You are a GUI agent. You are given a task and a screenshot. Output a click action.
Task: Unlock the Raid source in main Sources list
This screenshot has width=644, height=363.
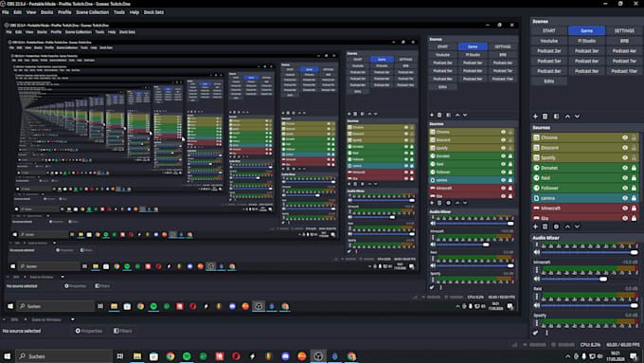pyautogui.click(x=634, y=178)
